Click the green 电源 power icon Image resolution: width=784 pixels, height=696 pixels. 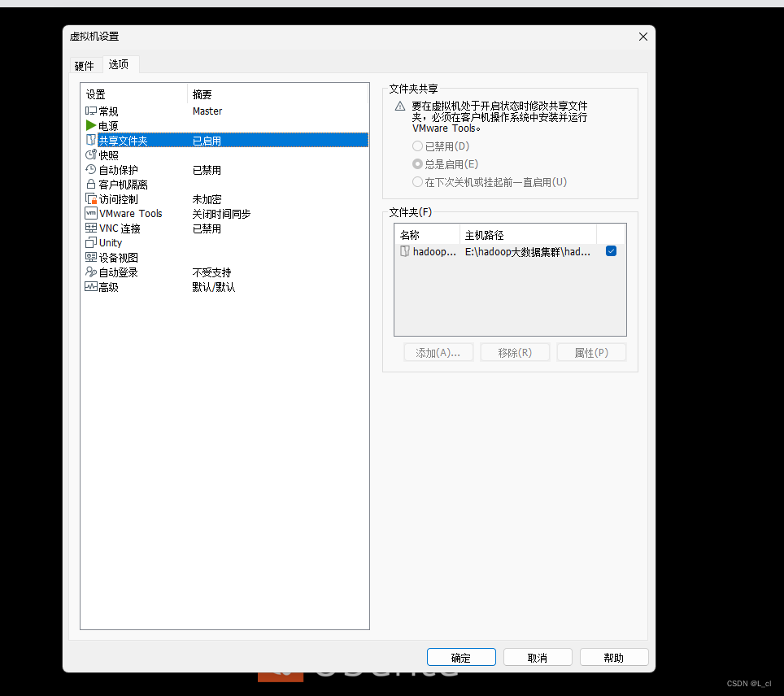90,125
